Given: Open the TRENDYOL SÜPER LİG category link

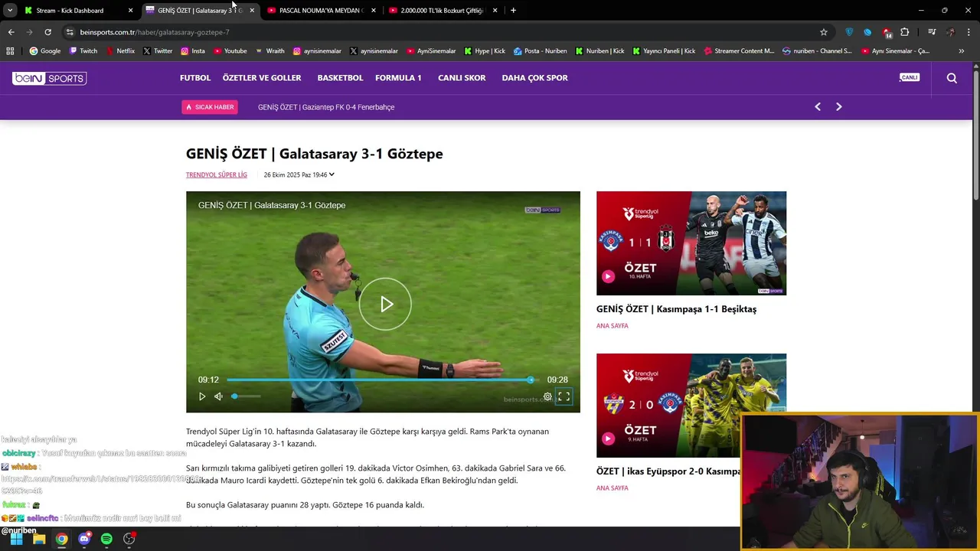Looking at the screenshot, I should [217, 175].
